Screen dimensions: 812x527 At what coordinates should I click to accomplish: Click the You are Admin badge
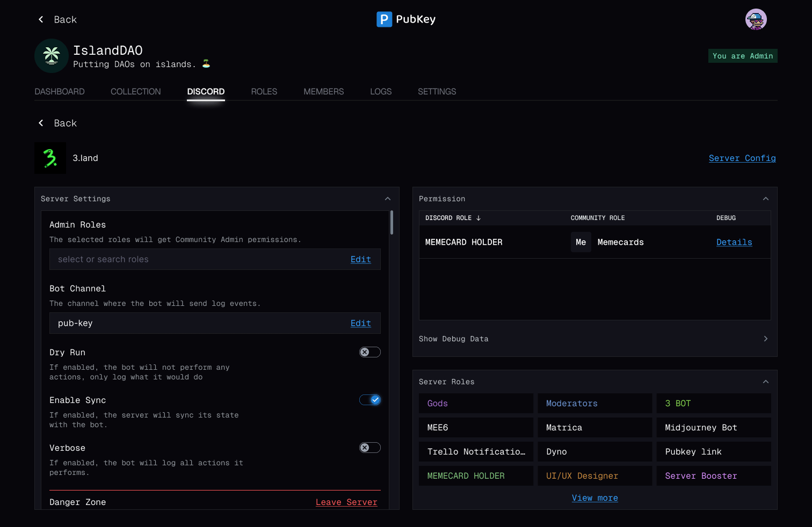[x=743, y=56]
